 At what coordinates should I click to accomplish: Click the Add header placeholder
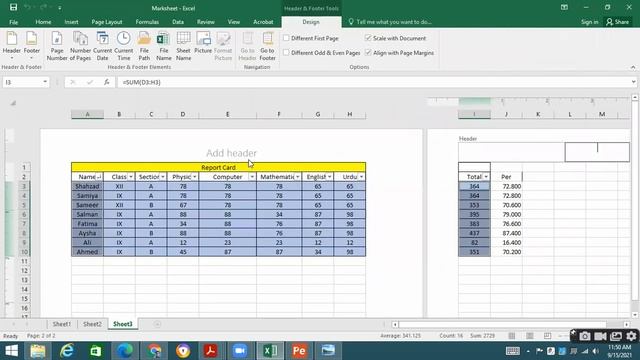[231, 153]
